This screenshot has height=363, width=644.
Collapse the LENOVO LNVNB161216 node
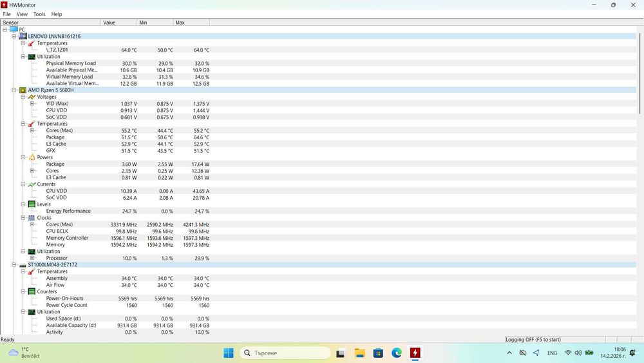(x=14, y=36)
